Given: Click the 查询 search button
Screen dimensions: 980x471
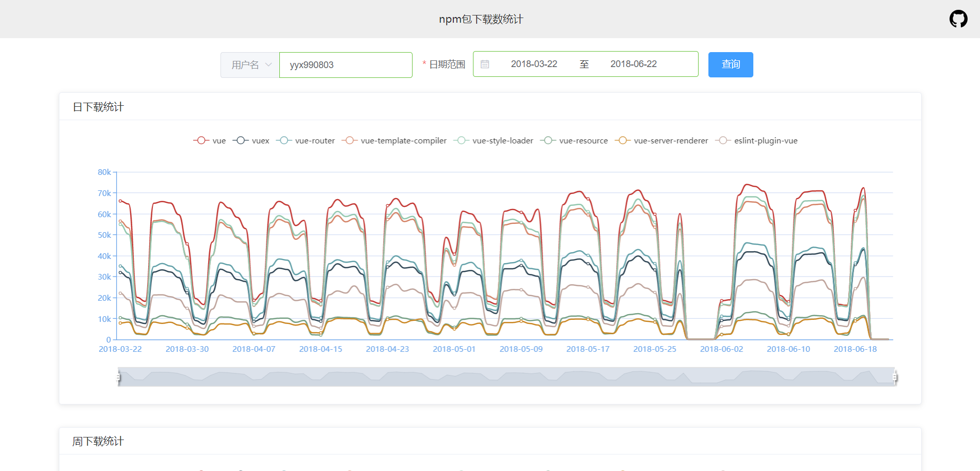Looking at the screenshot, I should (x=731, y=64).
